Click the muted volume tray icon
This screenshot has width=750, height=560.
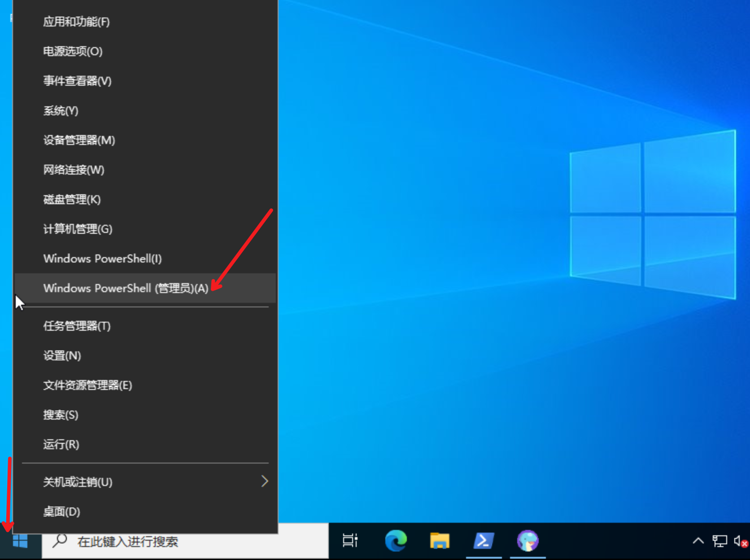(x=740, y=541)
